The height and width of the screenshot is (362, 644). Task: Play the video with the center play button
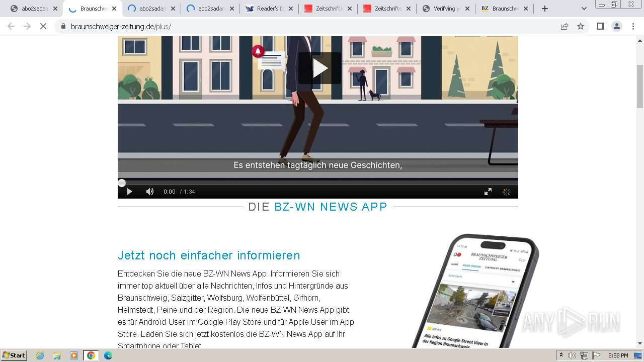[319, 68]
